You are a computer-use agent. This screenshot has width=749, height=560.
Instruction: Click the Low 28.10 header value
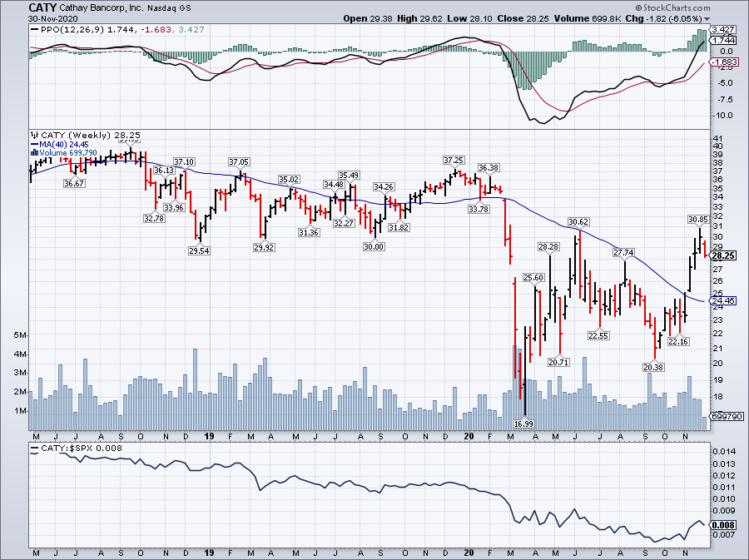(x=469, y=18)
